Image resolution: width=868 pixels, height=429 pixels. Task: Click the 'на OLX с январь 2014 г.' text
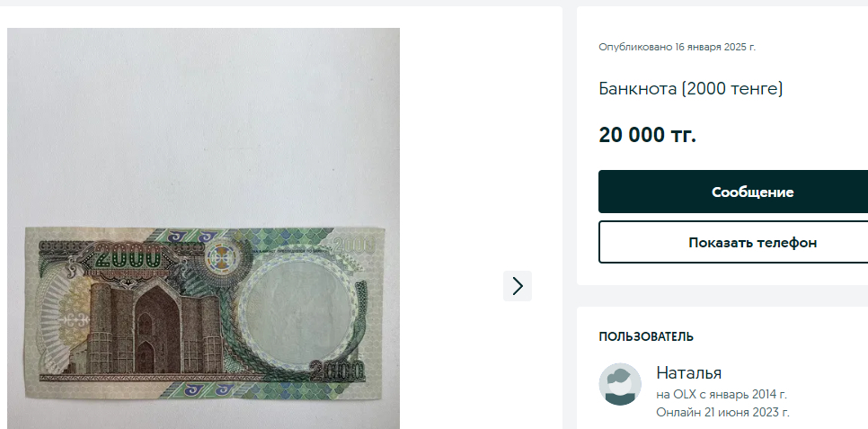tap(722, 395)
